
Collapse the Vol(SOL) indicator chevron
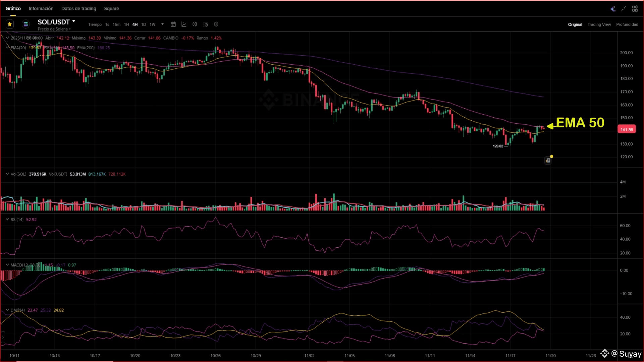(7, 174)
